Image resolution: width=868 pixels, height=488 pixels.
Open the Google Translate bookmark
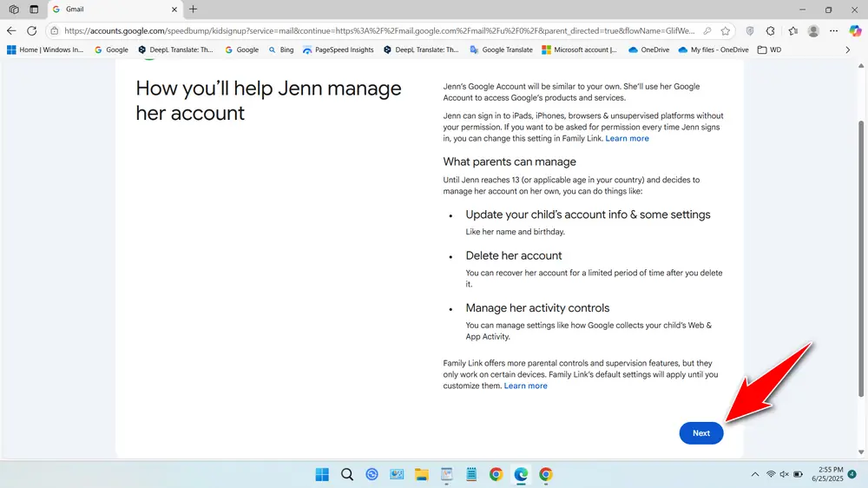click(501, 49)
